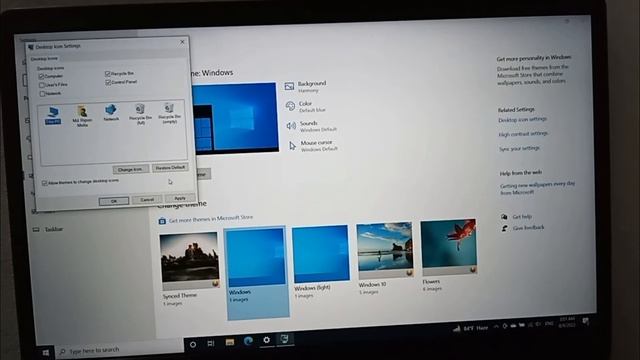Click the Cortana circle on taskbar
The image size is (640, 360).
coord(193,344)
